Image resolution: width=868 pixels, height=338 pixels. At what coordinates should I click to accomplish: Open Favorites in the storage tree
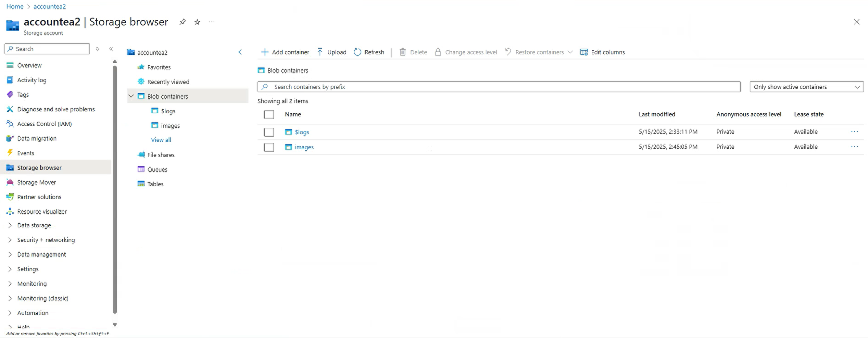coord(159,67)
